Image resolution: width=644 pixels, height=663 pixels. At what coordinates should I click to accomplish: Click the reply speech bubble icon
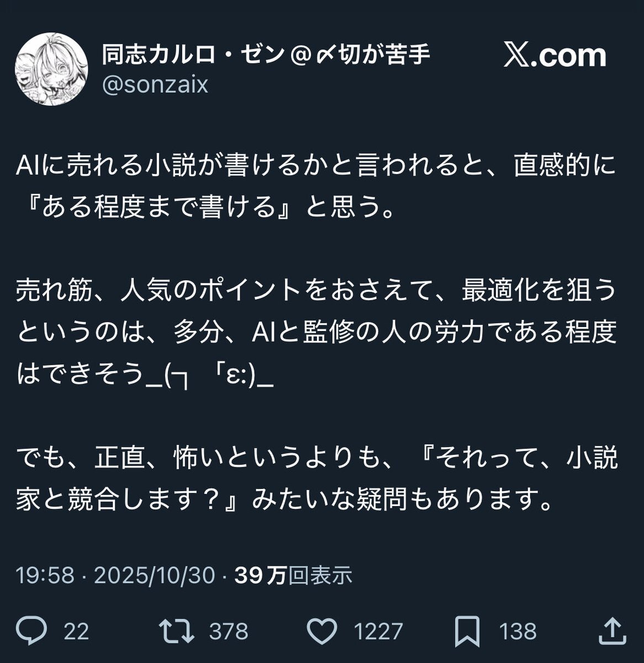[x=34, y=630]
